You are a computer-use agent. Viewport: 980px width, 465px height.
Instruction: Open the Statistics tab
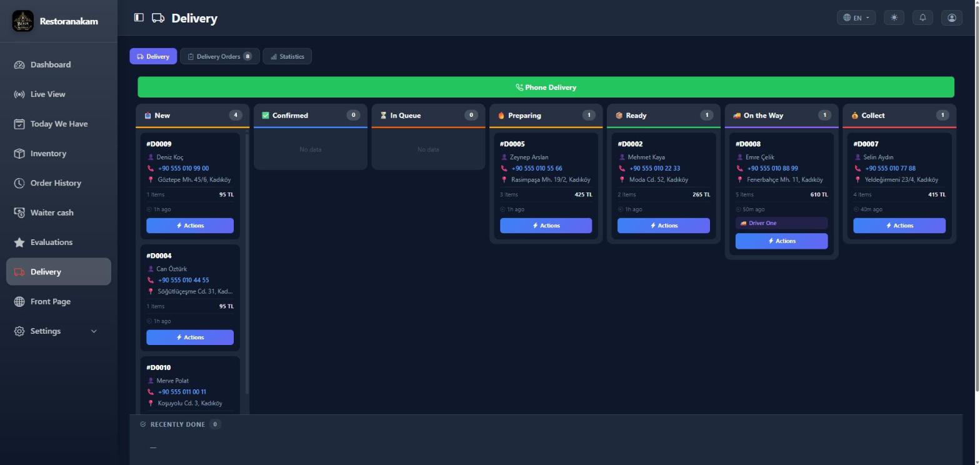(287, 56)
